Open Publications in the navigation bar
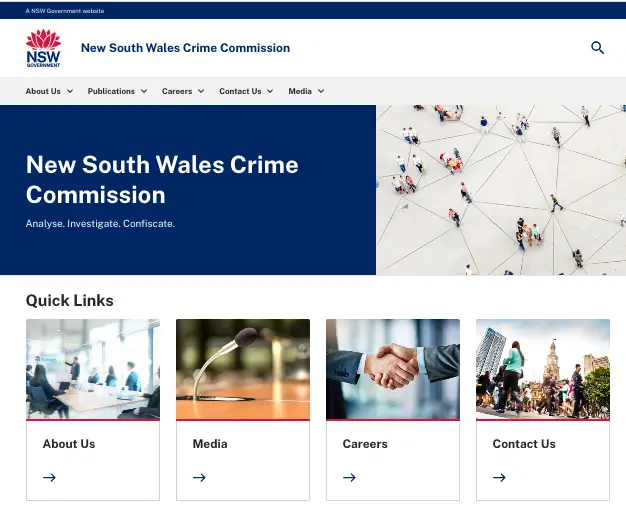This screenshot has height=518, width=626. click(x=111, y=91)
